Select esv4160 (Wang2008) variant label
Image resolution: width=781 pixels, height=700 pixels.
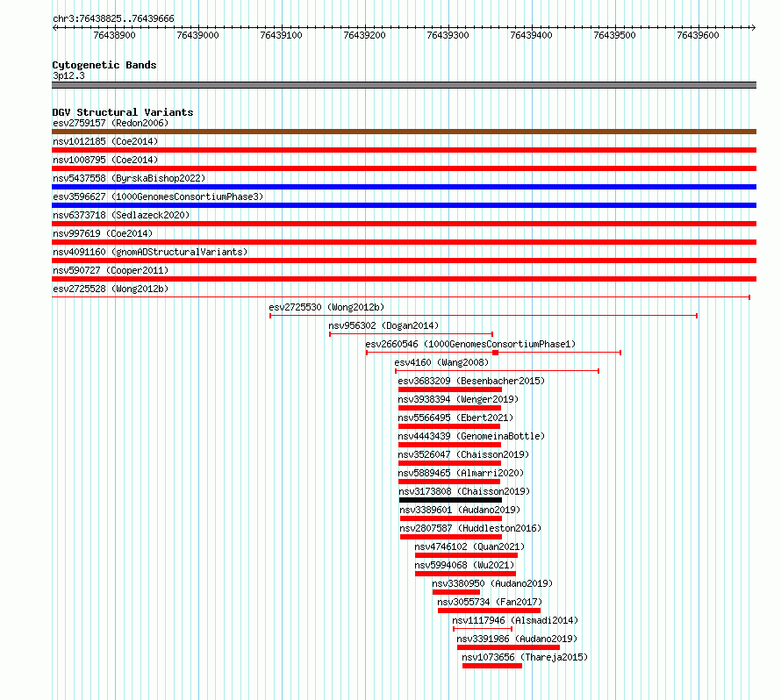441,362
